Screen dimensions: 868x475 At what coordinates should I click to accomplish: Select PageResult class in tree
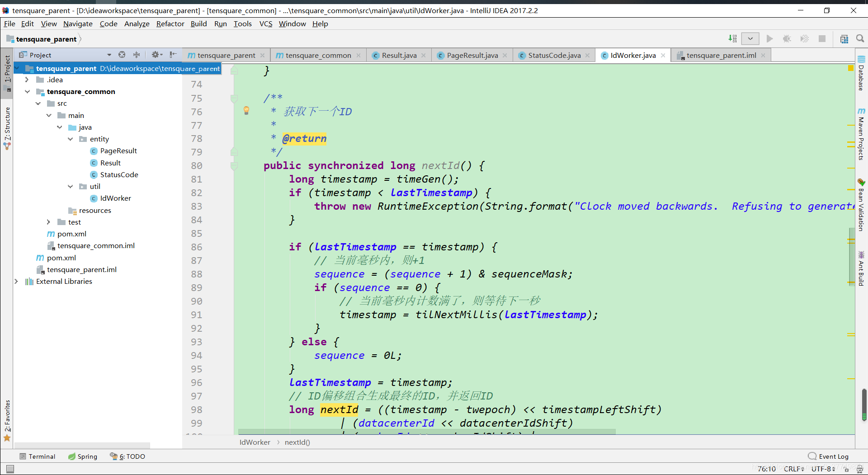(118, 150)
